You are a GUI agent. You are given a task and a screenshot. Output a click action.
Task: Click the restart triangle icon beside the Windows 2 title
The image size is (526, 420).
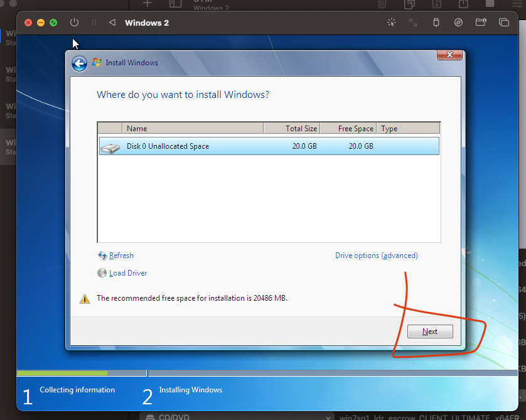(112, 23)
